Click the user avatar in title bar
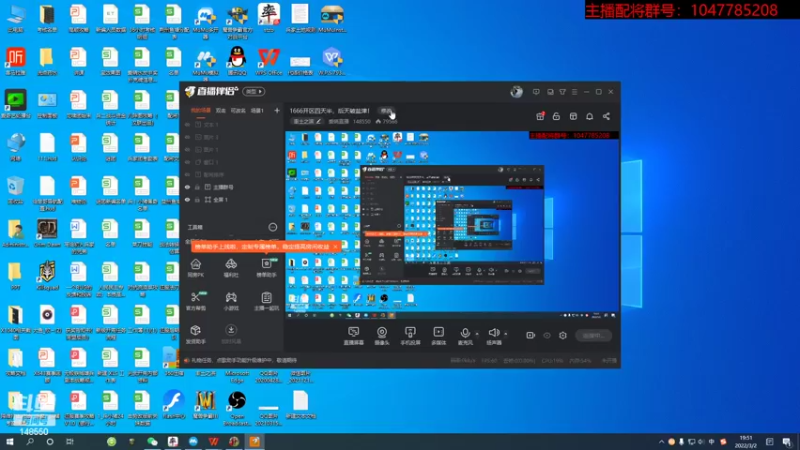The image size is (800, 450). (x=516, y=92)
